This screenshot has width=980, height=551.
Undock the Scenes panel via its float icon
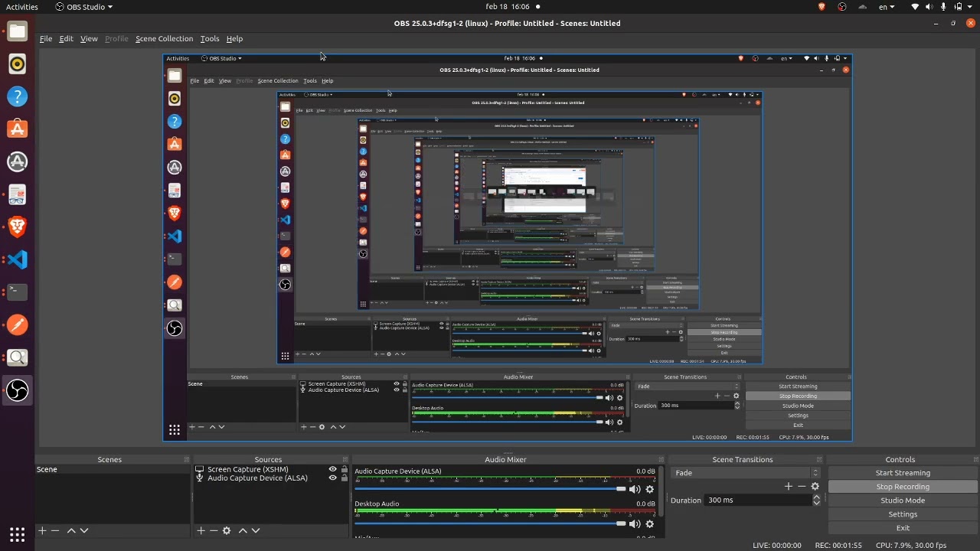click(x=186, y=460)
